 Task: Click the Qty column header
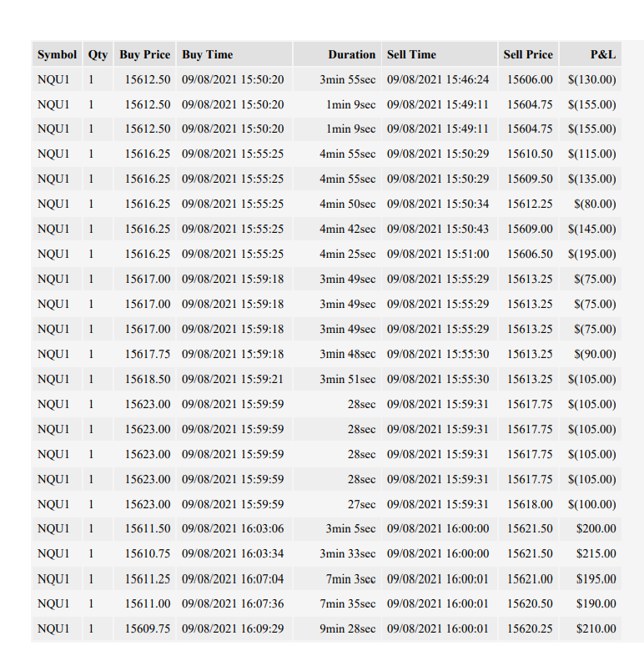click(x=98, y=54)
